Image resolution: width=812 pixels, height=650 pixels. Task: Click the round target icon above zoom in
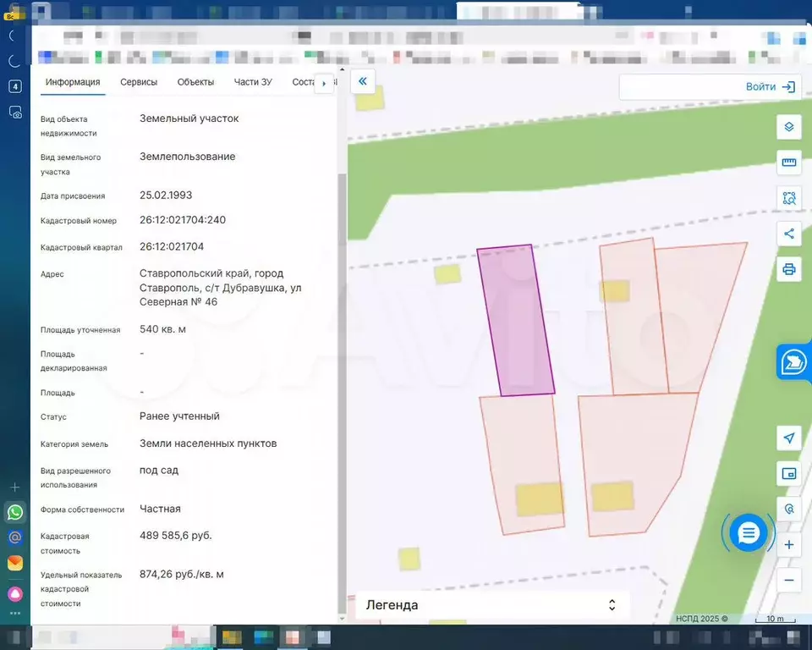coord(788,509)
